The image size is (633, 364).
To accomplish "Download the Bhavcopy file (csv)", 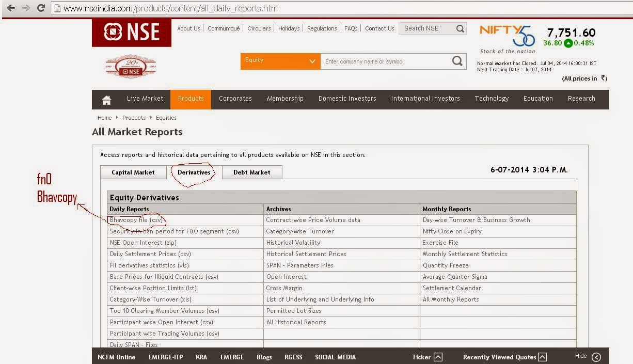I will point(136,220).
